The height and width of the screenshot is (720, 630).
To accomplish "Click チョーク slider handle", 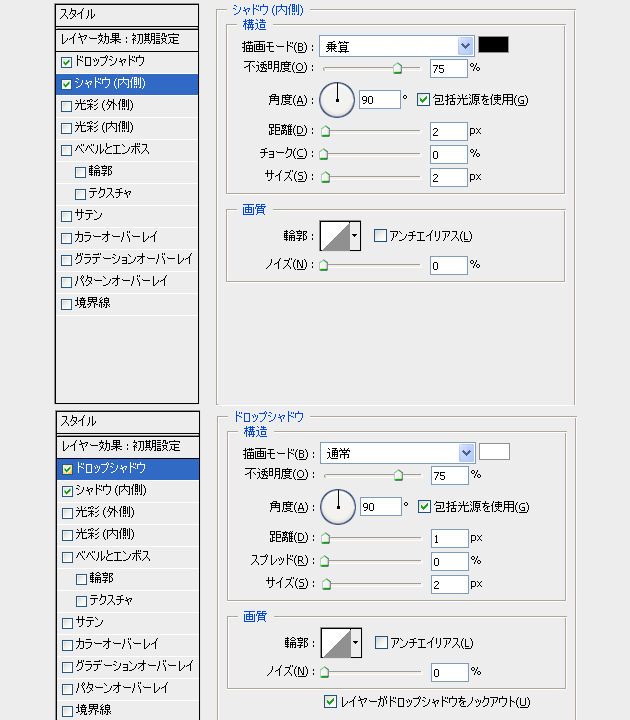I will click(x=324, y=154).
